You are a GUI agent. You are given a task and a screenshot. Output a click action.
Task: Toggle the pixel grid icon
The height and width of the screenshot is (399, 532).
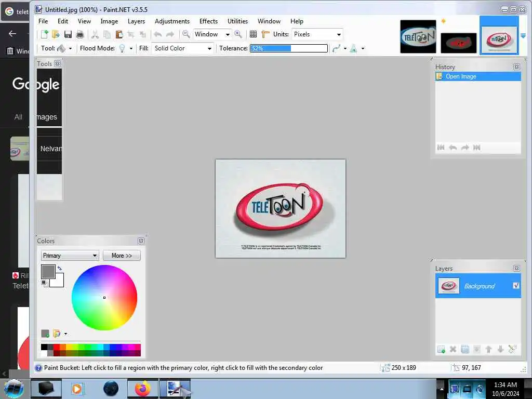253,34
